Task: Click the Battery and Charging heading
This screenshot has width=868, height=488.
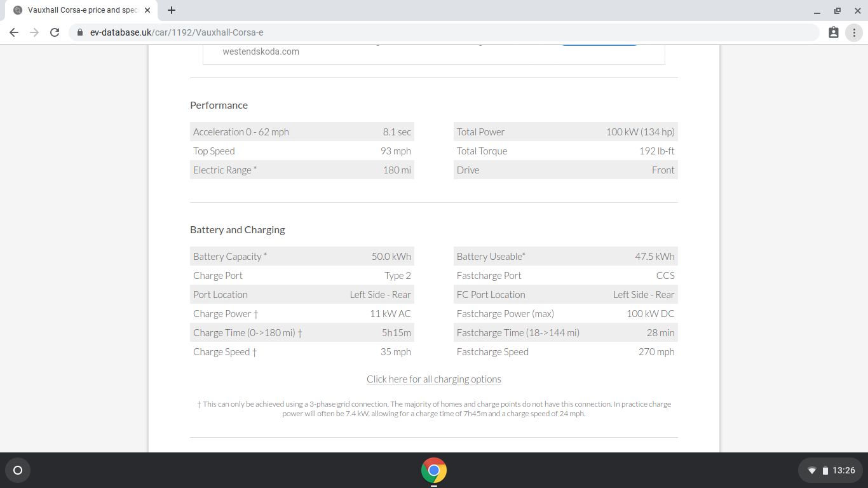Action: pos(238,229)
